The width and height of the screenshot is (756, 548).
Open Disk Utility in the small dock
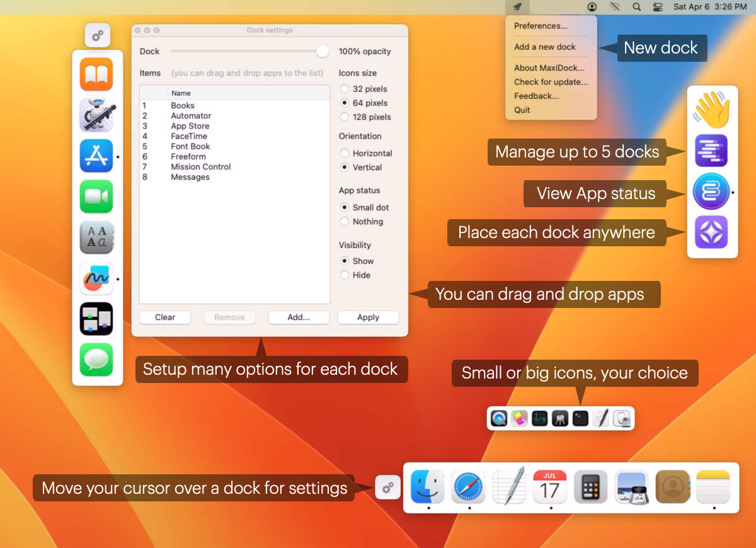tap(622, 418)
